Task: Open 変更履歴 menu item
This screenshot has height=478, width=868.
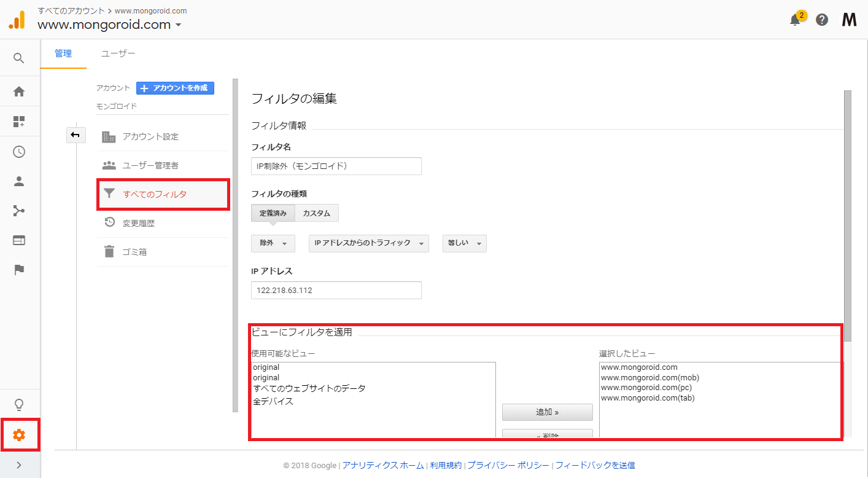Action: 163,223
